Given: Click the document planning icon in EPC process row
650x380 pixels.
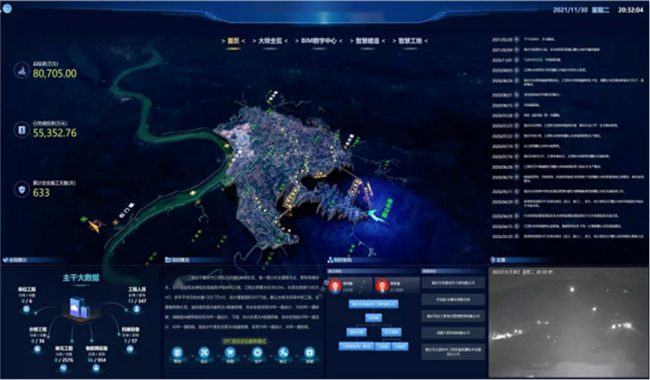Looking at the screenshot, I should [x=177, y=353].
